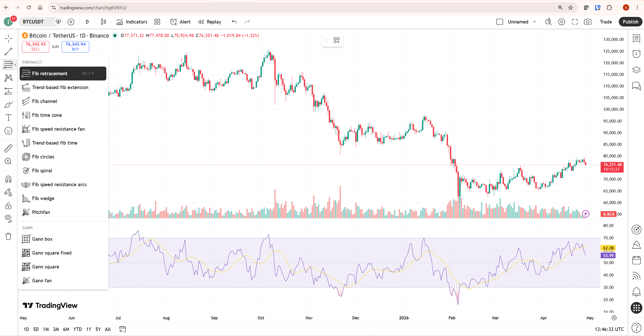
Task: Open the go to date calendar icon
Action: pos(122,329)
